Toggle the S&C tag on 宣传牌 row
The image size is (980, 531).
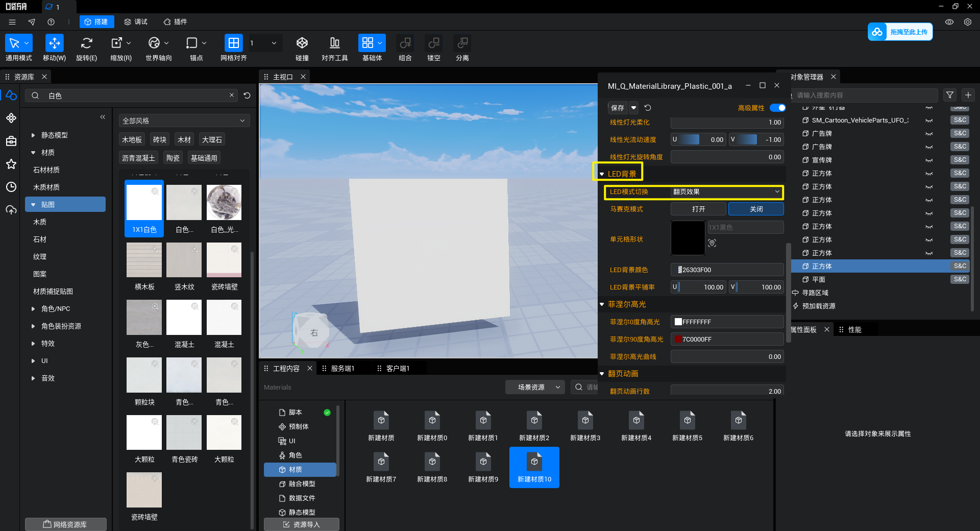tap(960, 160)
